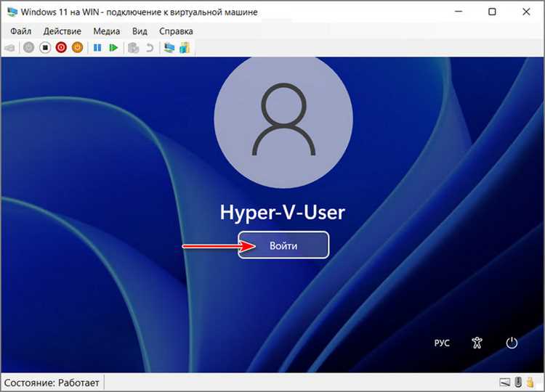Viewport: 545px width, 392px height.
Task: Click the last toolbar icon next to enhanced session
Action: 185,48
